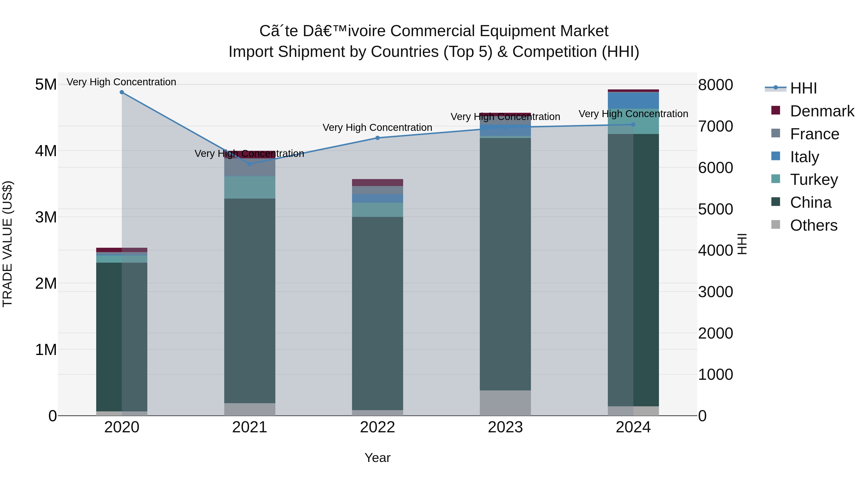
Task: Click the 2023 x-axis label
Action: [x=505, y=427]
